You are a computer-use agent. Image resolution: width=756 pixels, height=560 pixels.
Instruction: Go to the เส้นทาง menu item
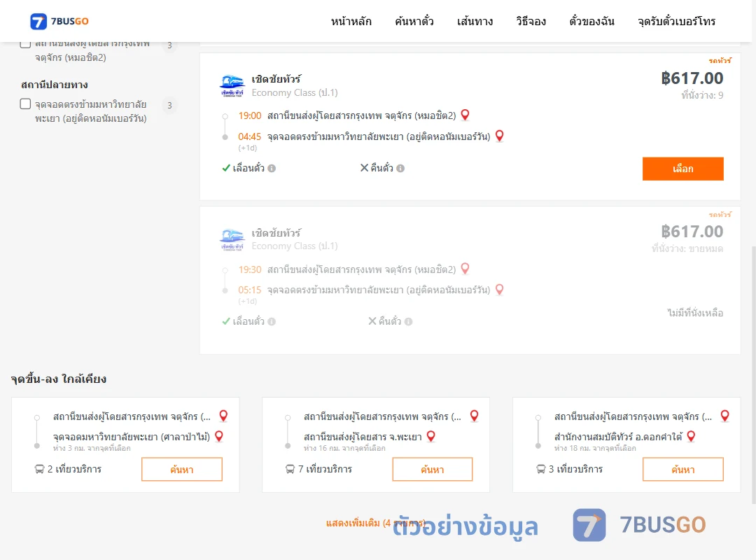(475, 21)
